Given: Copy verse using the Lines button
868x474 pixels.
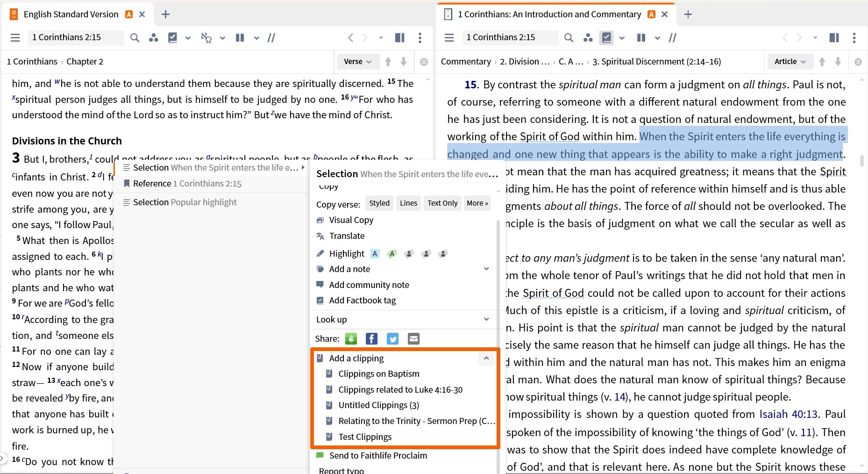Looking at the screenshot, I should coord(409,203).
